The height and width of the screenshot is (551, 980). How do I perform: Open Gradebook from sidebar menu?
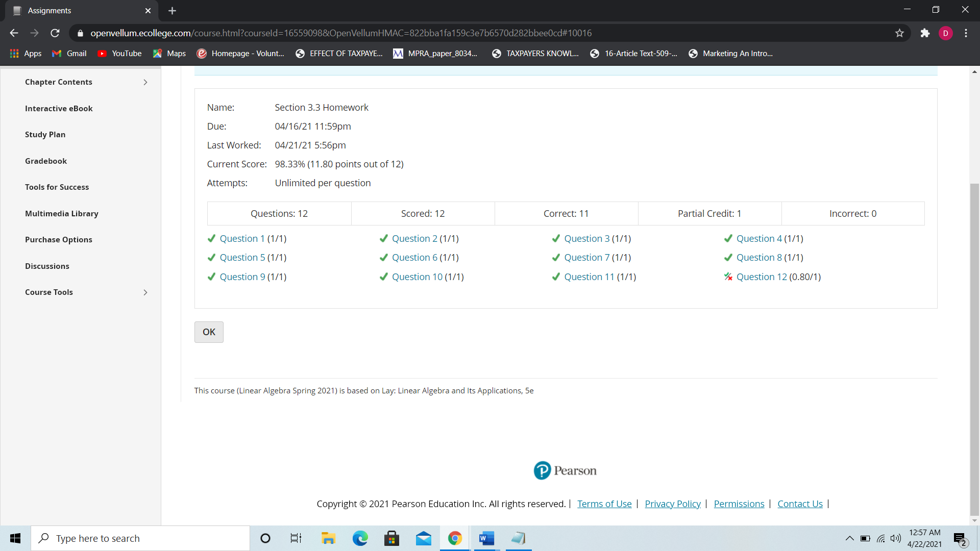click(46, 161)
